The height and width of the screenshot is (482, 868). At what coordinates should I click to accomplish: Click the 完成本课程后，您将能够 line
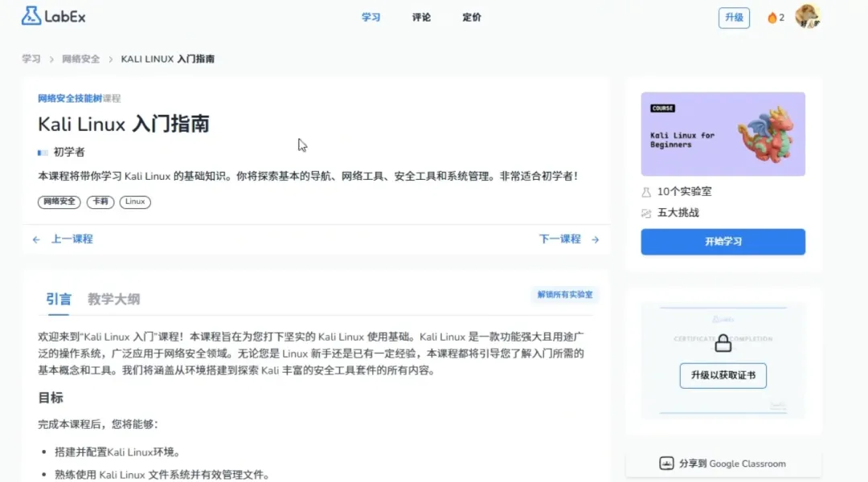(98, 424)
